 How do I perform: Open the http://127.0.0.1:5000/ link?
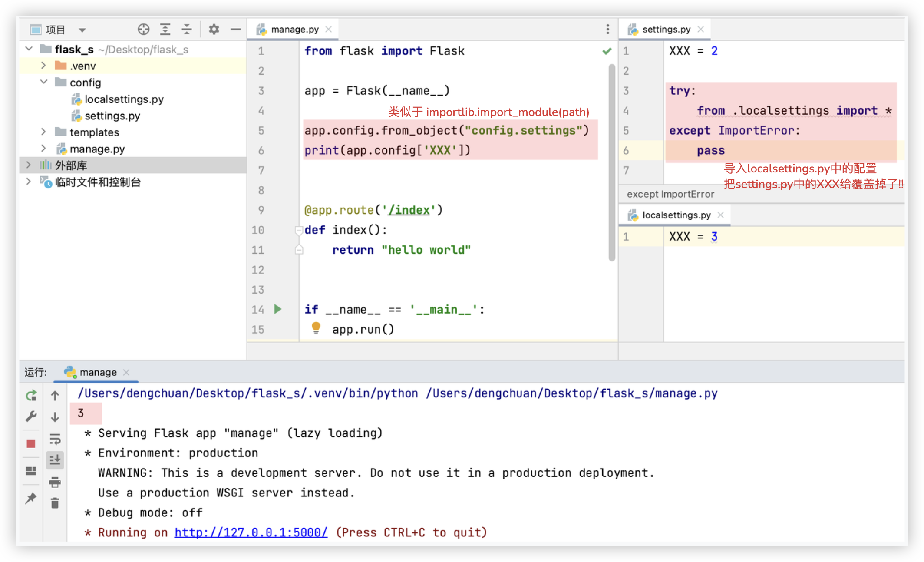[x=251, y=532]
